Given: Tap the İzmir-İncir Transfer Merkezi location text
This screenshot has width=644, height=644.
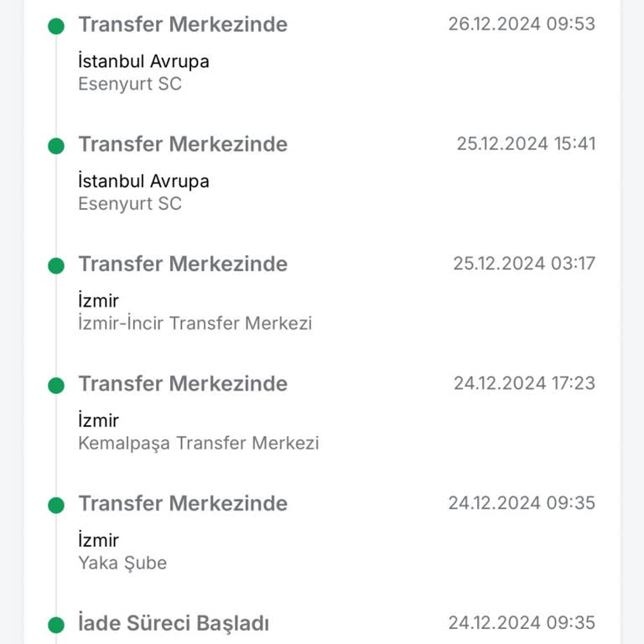Looking at the screenshot, I should (x=195, y=324).
